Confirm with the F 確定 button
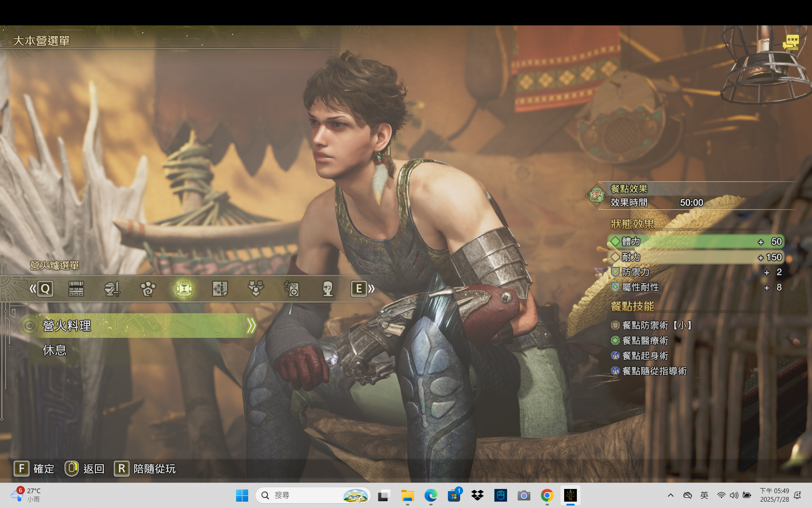 34,469
